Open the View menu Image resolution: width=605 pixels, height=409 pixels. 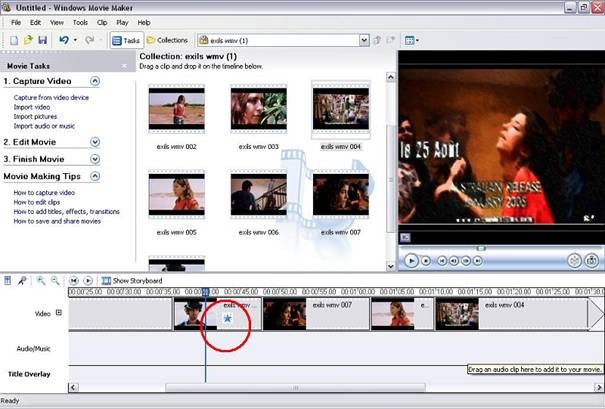[x=57, y=22]
